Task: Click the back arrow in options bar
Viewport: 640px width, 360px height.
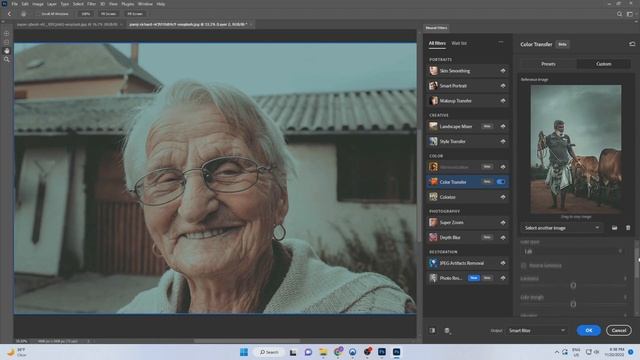Action: pyautogui.click(x=9, y=14)
